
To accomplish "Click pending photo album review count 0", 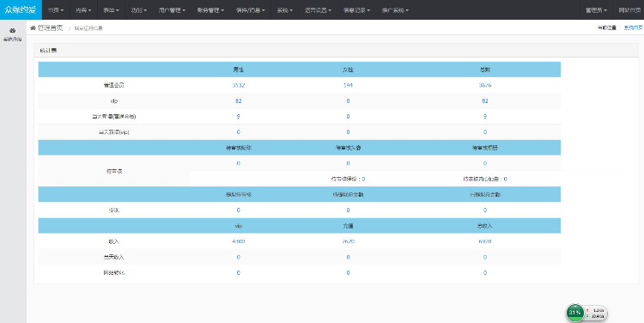I will pos(485,163).
